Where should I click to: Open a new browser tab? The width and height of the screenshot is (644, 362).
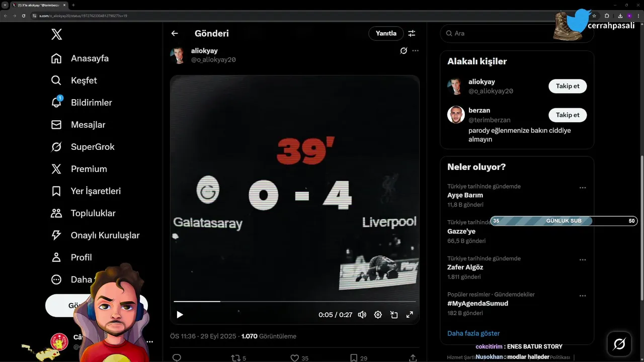pyautogui.click(x=73, y=5)
